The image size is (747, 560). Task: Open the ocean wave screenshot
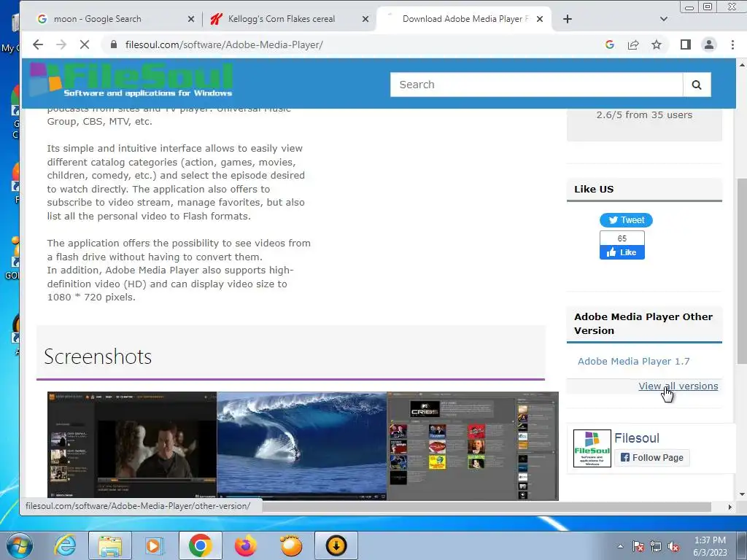[301, 446]
